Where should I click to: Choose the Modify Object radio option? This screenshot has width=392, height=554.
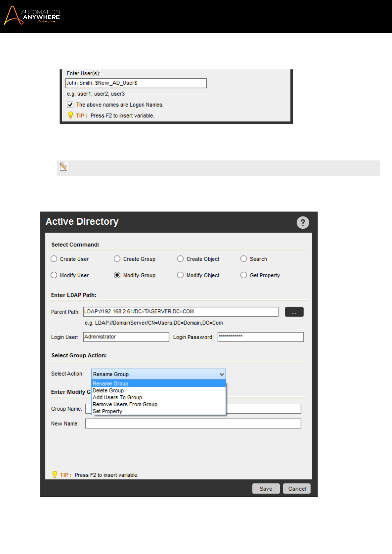point(180,275)
